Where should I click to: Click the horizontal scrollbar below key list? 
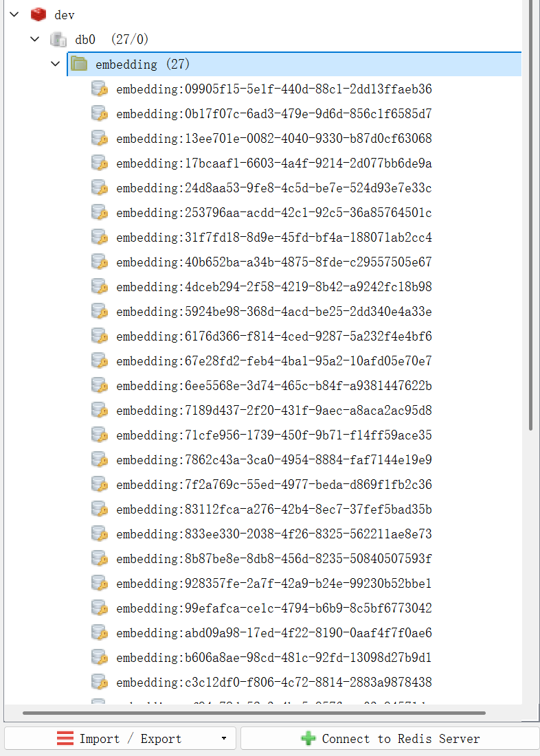click(x=254, y=713)
